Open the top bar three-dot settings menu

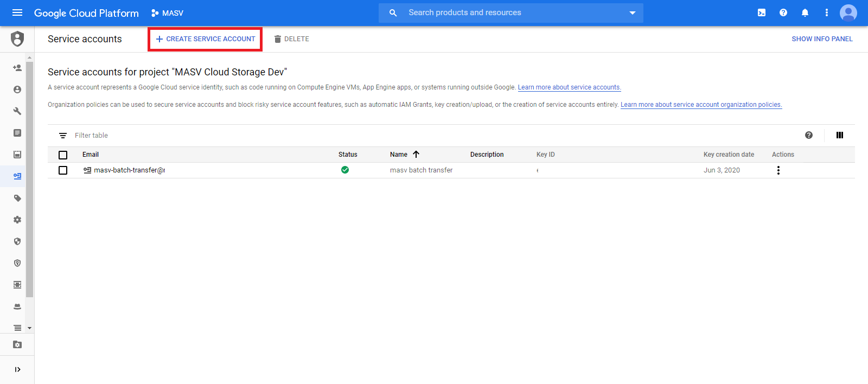pos(827,12)
